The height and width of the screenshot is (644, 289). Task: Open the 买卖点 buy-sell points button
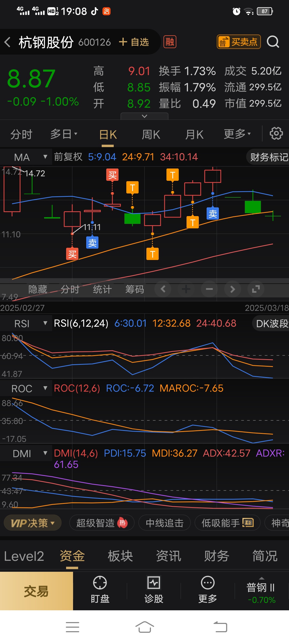click(239, 42)
